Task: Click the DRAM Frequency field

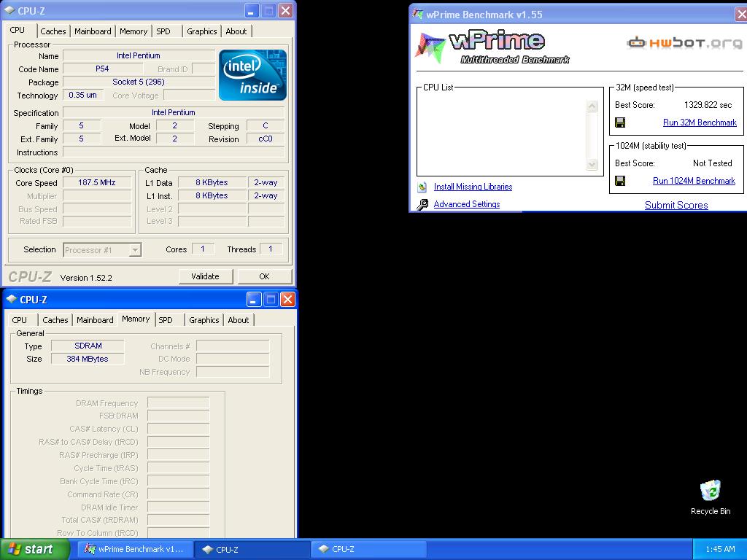Action: pos(178,402)
